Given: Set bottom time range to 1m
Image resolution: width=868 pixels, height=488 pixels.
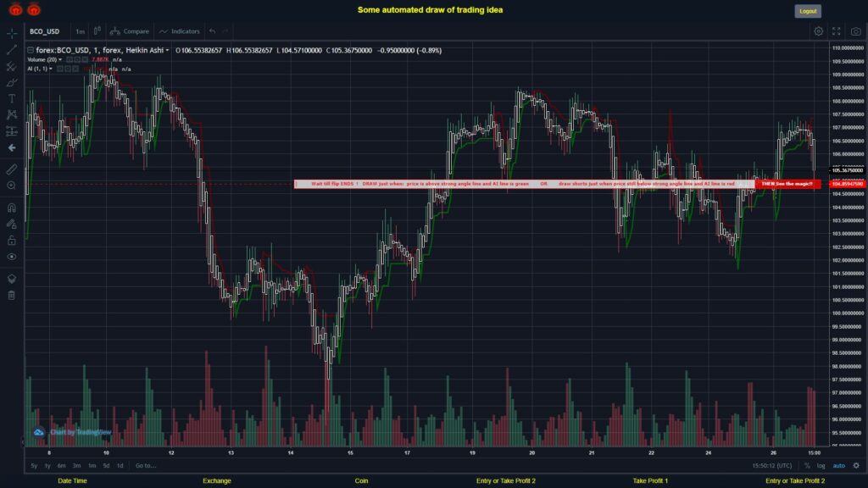Looking at the screenshot, I should 92,466.
